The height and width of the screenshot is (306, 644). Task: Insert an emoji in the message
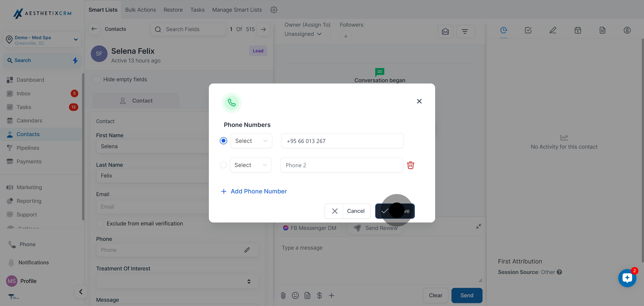295,295
